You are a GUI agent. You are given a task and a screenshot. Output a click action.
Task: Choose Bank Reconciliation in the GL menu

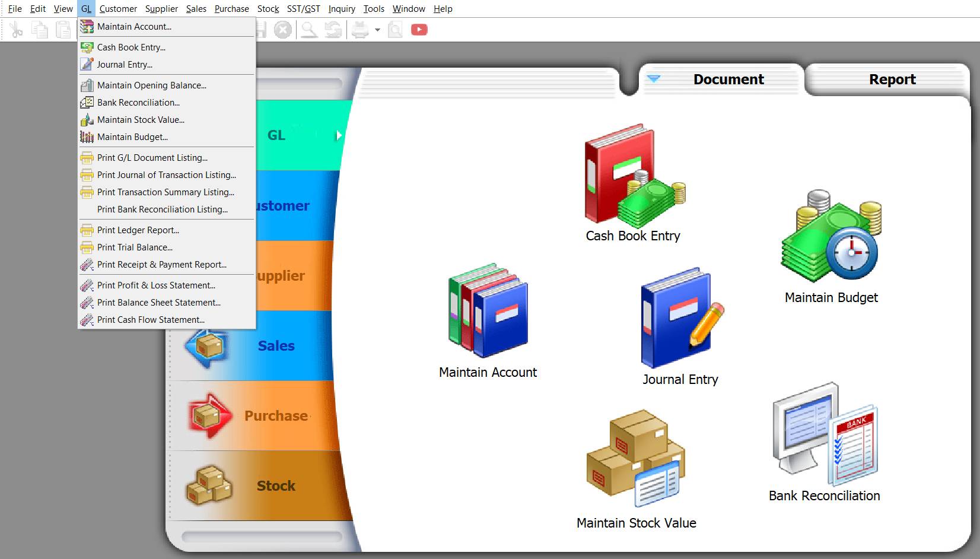[138, 102]
